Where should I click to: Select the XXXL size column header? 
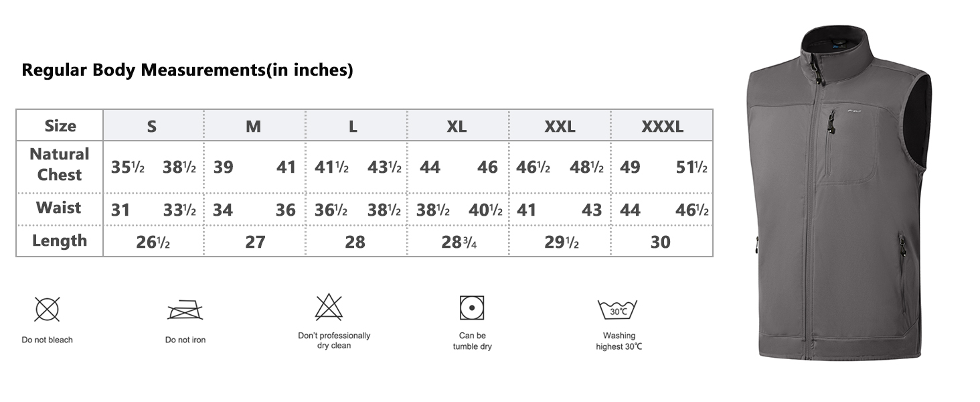coord(662,126)
